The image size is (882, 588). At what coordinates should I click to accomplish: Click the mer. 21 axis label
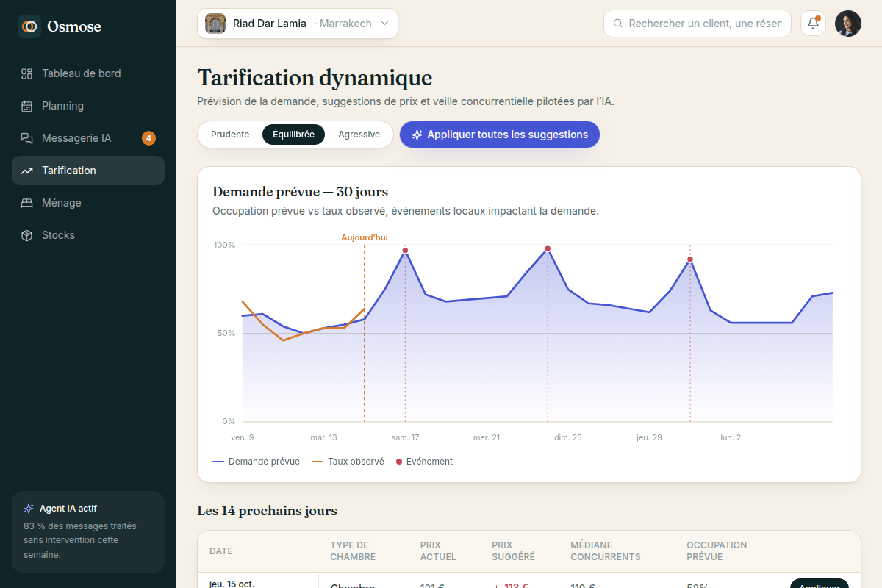[x=487, y=437]
